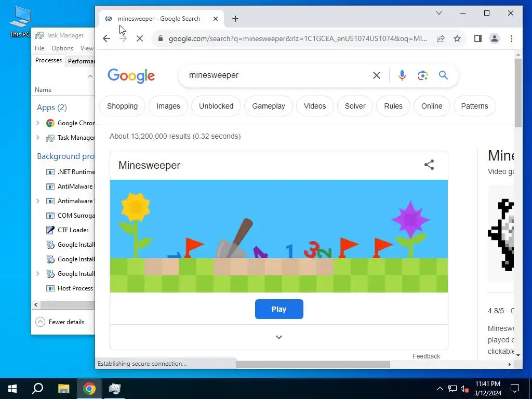Select the Rules filter chip
This screenshot has width=532, height=399.
[x=393, y=106]
